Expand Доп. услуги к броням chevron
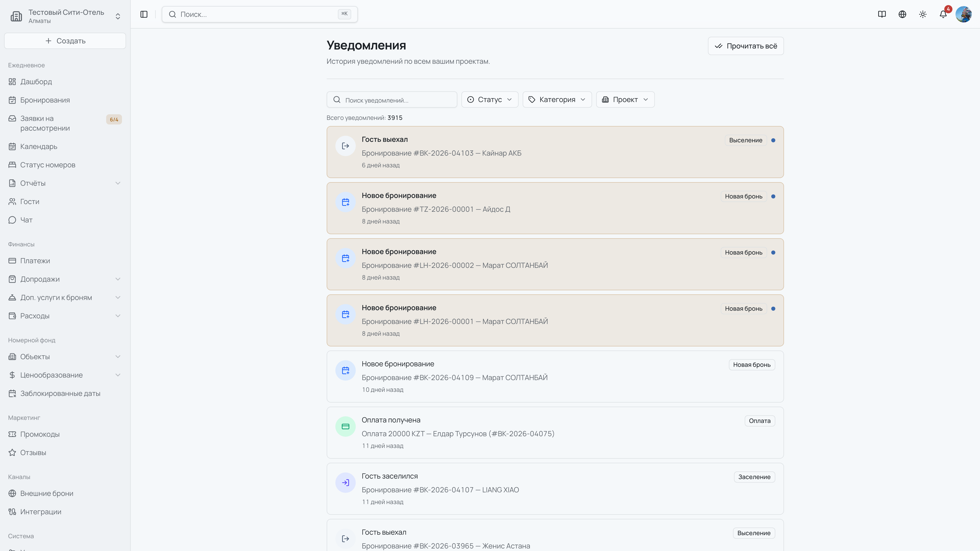 point(118,297)
